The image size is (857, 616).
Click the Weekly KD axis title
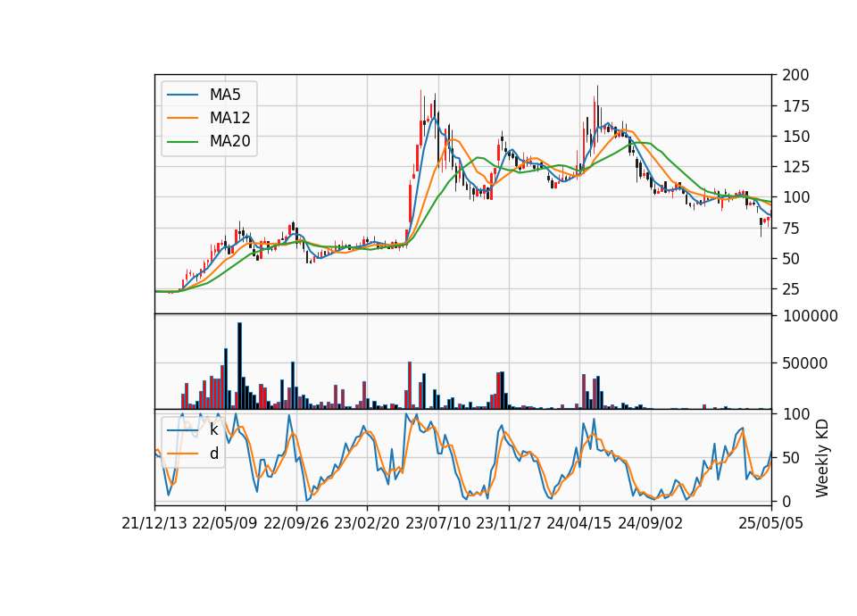[x=822, y=459]
